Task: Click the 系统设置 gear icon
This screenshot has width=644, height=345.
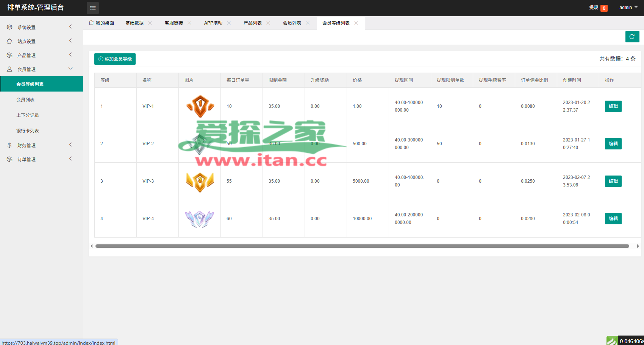Action: (9, 27)
